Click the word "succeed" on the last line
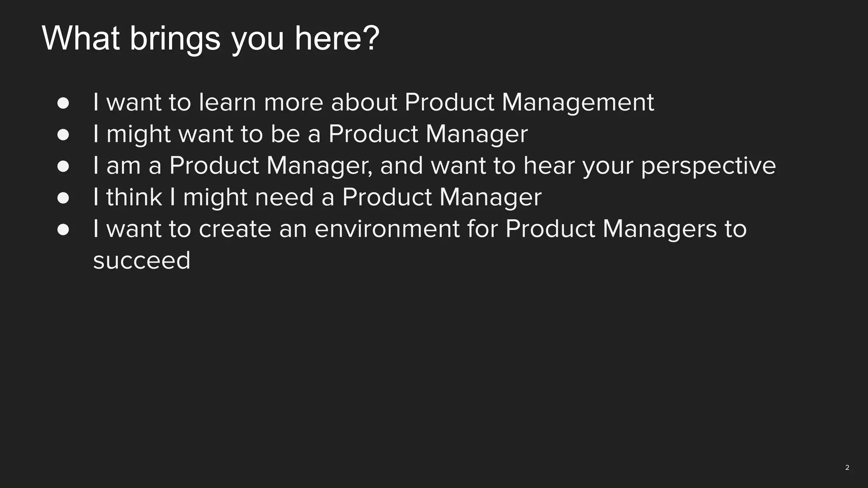Image resolution: width=868 pixels, height=488 pixels. (142, 261)
